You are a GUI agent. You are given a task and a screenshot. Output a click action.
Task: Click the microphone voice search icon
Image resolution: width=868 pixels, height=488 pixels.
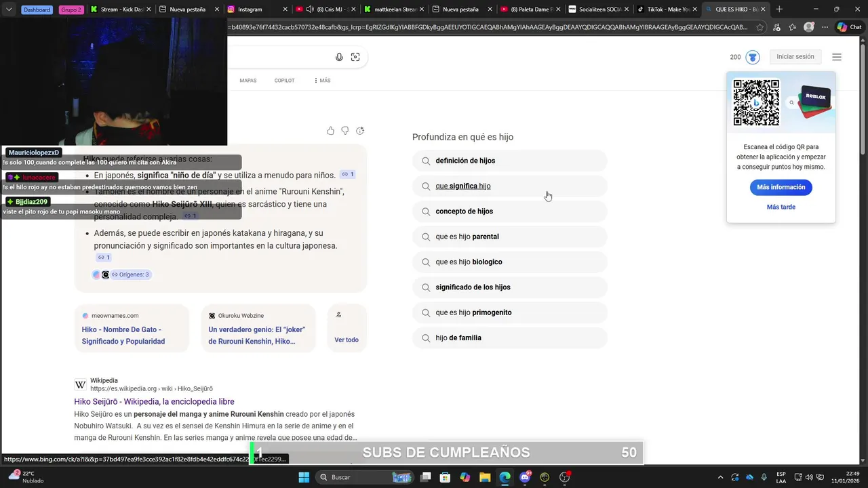(x=339, y=57)
